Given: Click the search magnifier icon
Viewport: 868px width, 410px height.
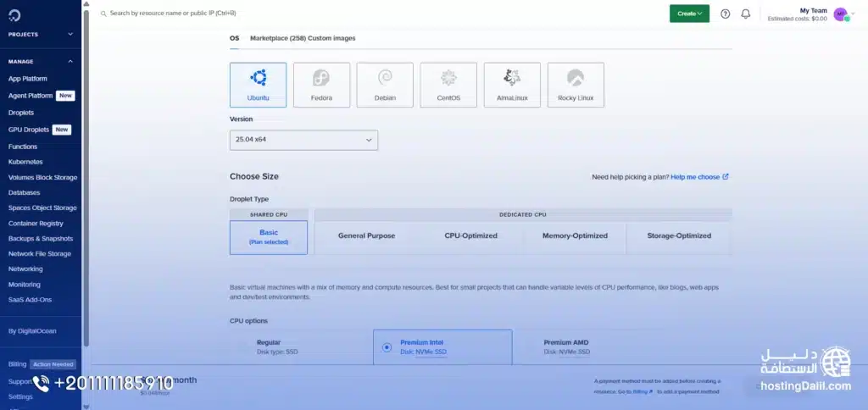Looking at the screenshot, I should tap(103, 14).
